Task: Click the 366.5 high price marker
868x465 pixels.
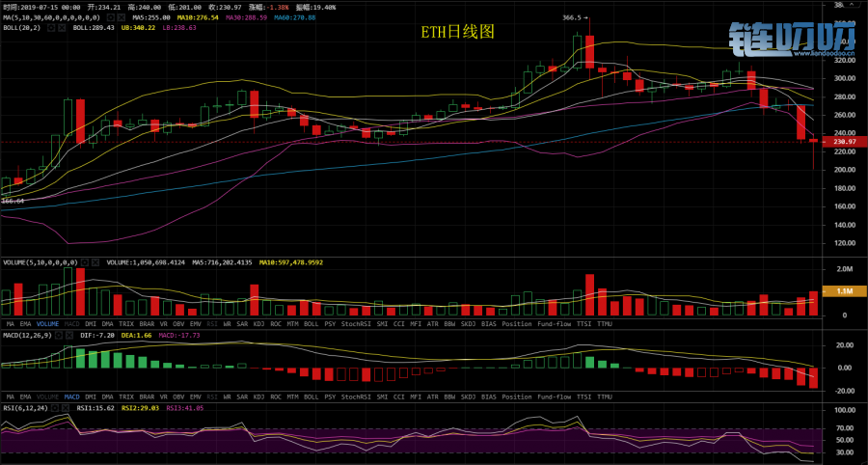Action: click(573, 17)
